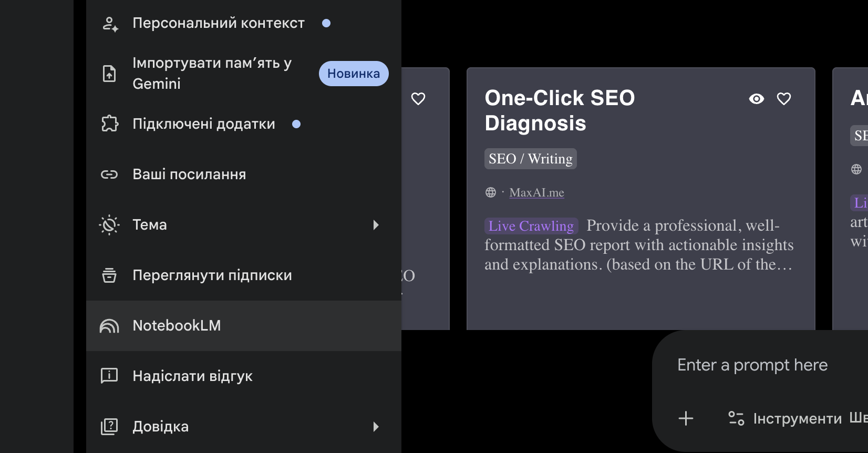Click the globe icon beside MaxAI.me
Screen dimensions: 868x453
click(491, 192)
